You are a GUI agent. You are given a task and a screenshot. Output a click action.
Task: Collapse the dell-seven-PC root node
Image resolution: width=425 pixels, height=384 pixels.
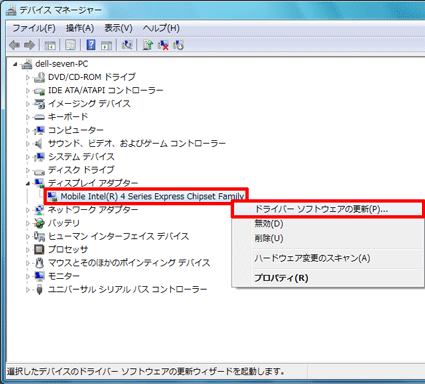point(15,64)
